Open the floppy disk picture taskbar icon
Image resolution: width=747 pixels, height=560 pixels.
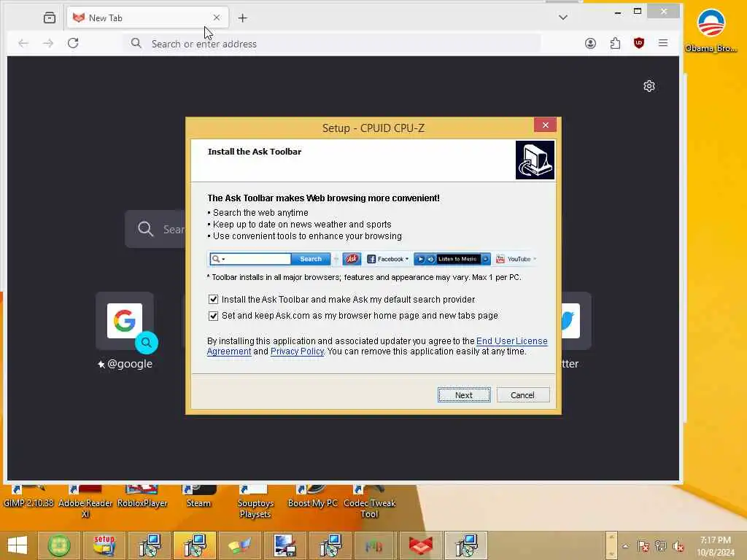(285, 545)
